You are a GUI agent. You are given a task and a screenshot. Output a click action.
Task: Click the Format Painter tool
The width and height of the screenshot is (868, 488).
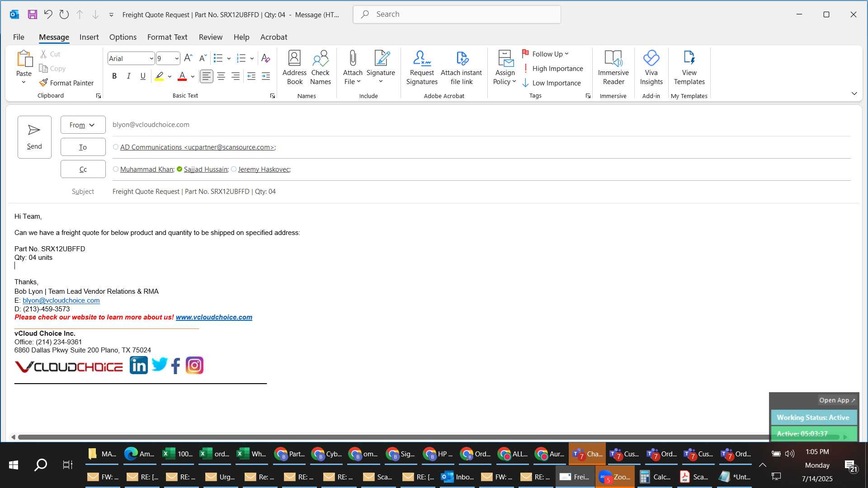coord(66,83)
